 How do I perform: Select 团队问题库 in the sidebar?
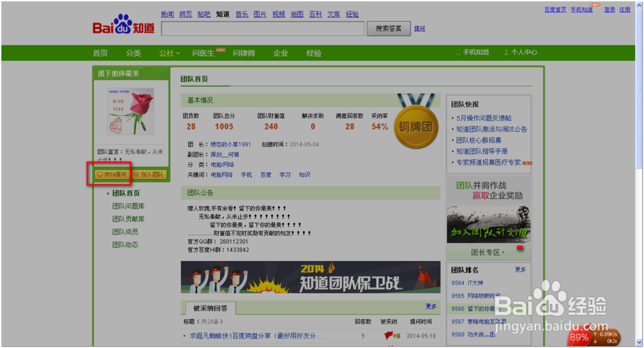[x=128, y=206]
